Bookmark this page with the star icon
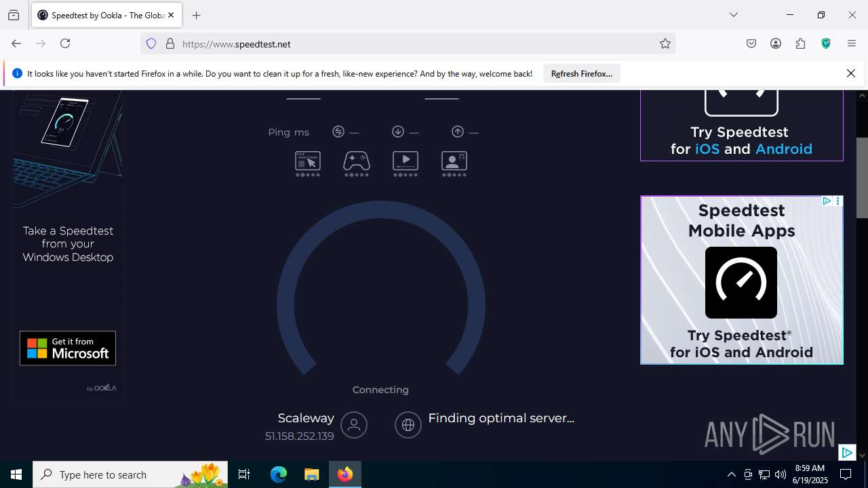 pos(665,43)
